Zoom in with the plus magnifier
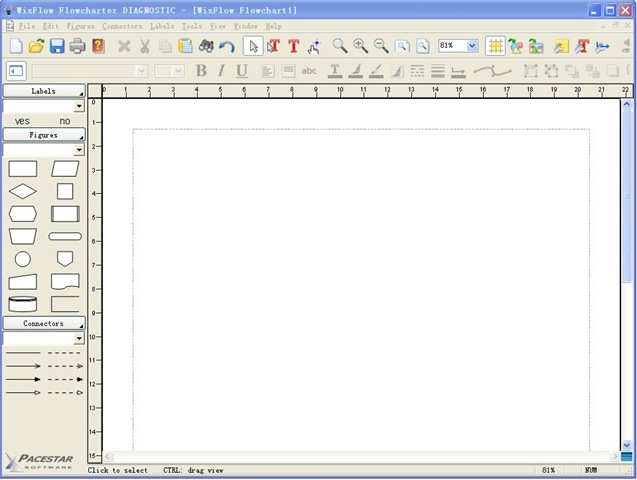This screenshot has height=480, width=637. (x=360, y=46)
